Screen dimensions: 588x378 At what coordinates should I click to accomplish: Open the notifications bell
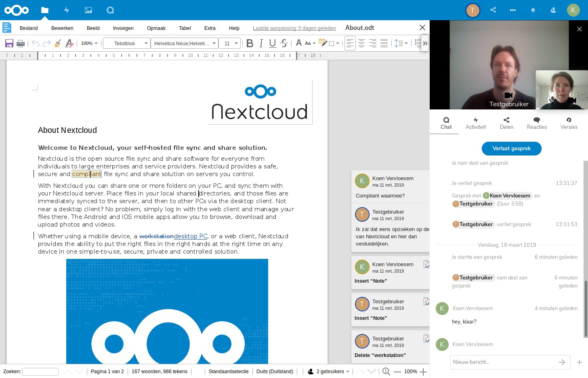(x=533, y=10)
